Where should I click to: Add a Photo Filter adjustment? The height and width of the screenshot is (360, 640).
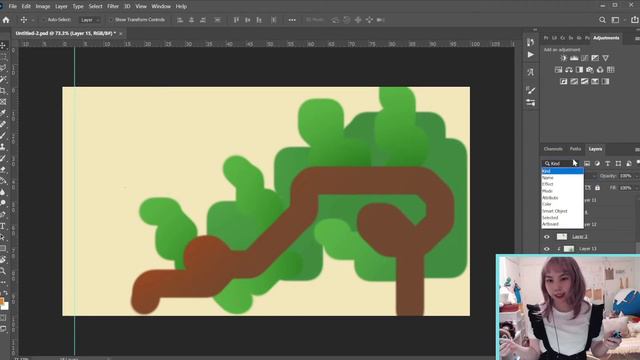[x=590, y=70]
